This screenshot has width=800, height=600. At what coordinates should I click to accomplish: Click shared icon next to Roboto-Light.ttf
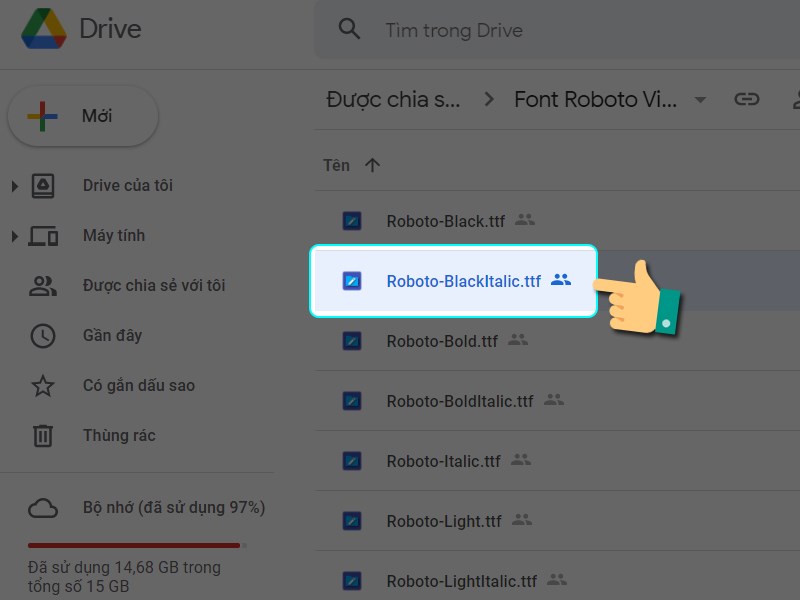pos(522,520)
